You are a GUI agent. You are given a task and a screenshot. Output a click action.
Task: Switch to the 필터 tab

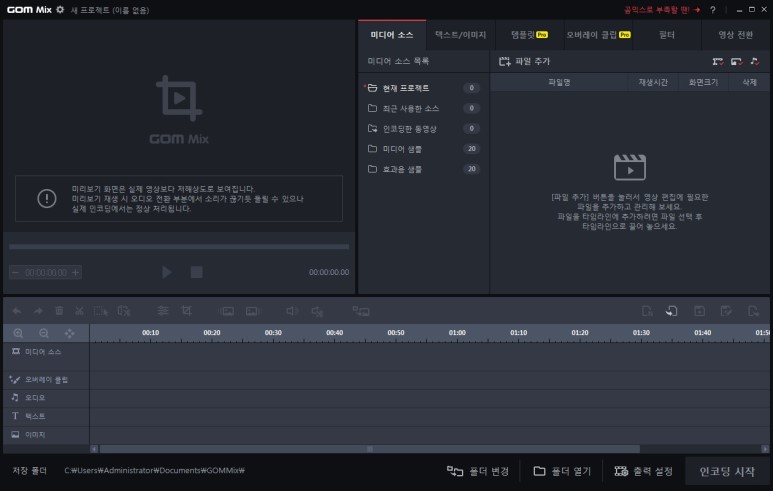(667, 35)
